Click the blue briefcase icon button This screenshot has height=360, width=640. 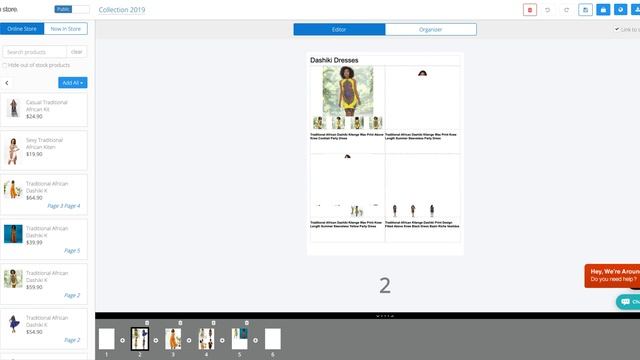[603, 10]
